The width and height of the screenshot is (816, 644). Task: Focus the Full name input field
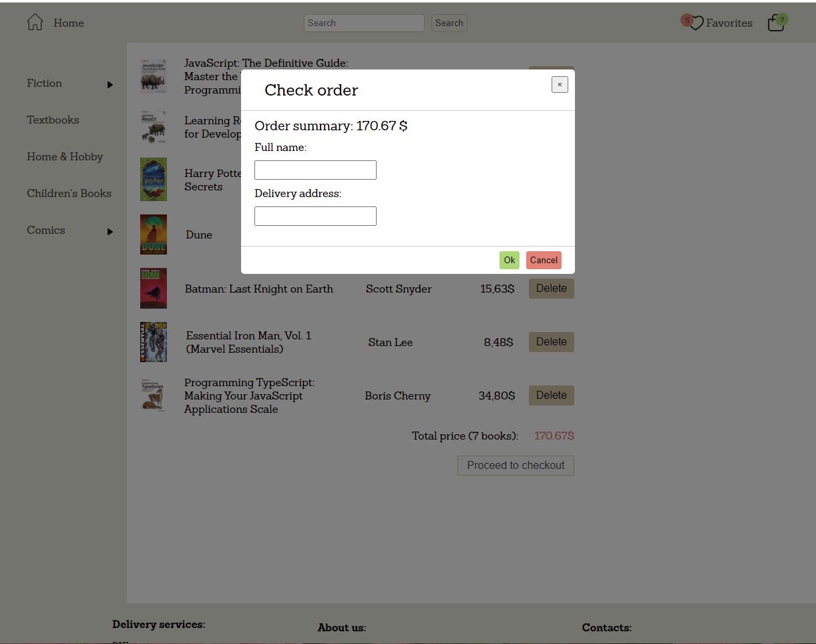tap(315, 170)
